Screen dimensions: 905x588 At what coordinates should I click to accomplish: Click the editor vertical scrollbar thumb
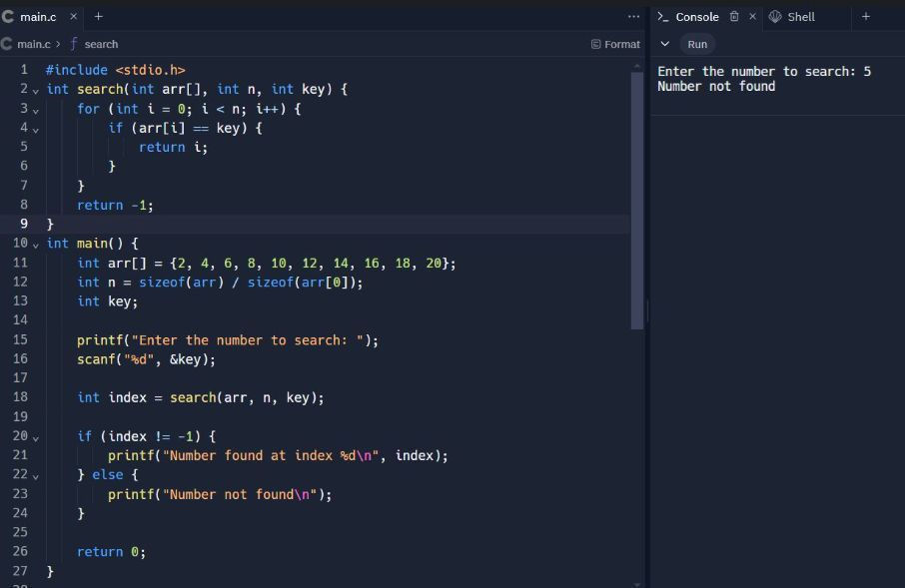coord(636,199)
